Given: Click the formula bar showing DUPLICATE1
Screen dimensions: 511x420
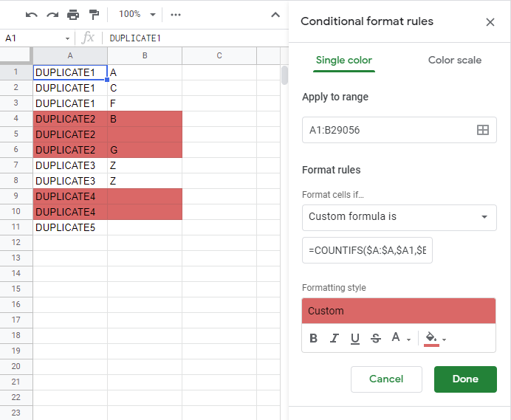Looking at the screenshot, I should (196, 38).
